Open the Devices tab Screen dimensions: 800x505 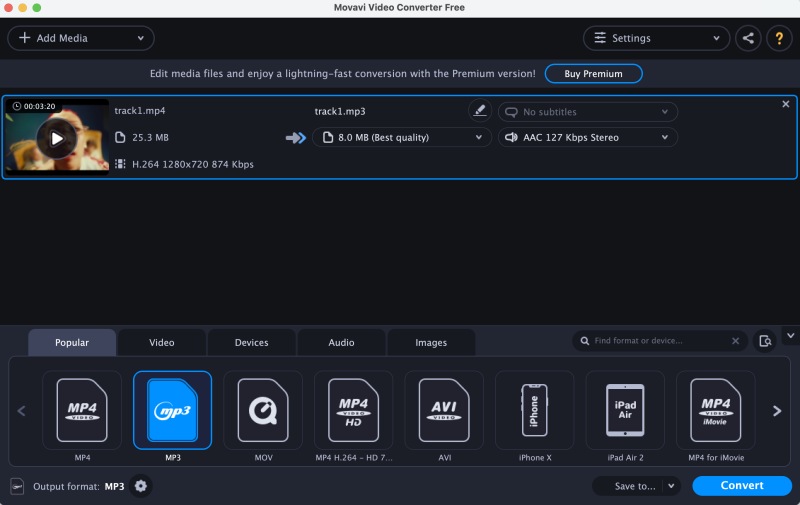[252, 342]
